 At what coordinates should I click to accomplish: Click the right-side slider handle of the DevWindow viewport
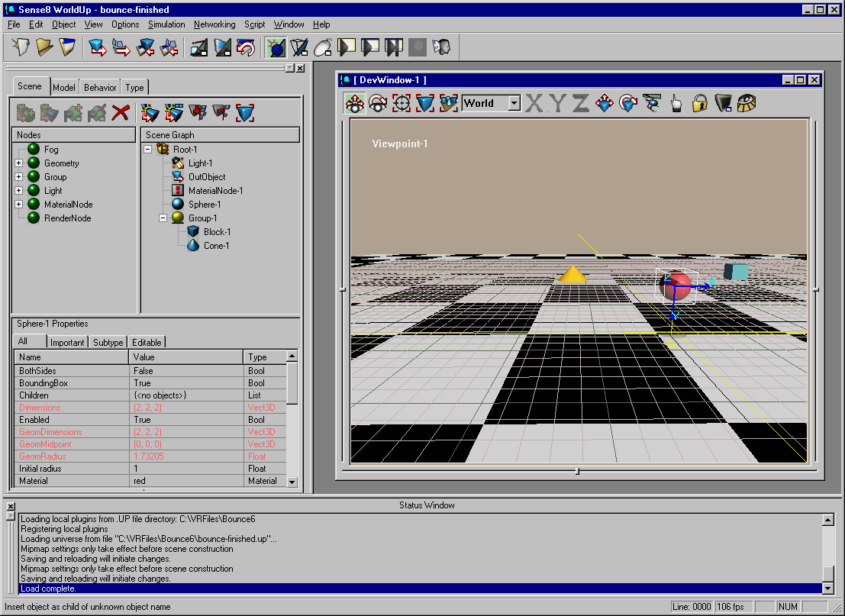click(x=816, y=289)
